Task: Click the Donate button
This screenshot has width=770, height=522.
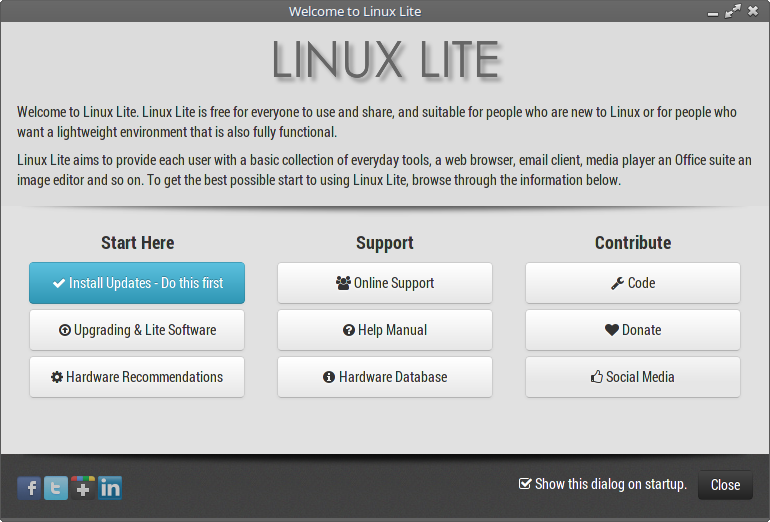Action: pos(633,330)
